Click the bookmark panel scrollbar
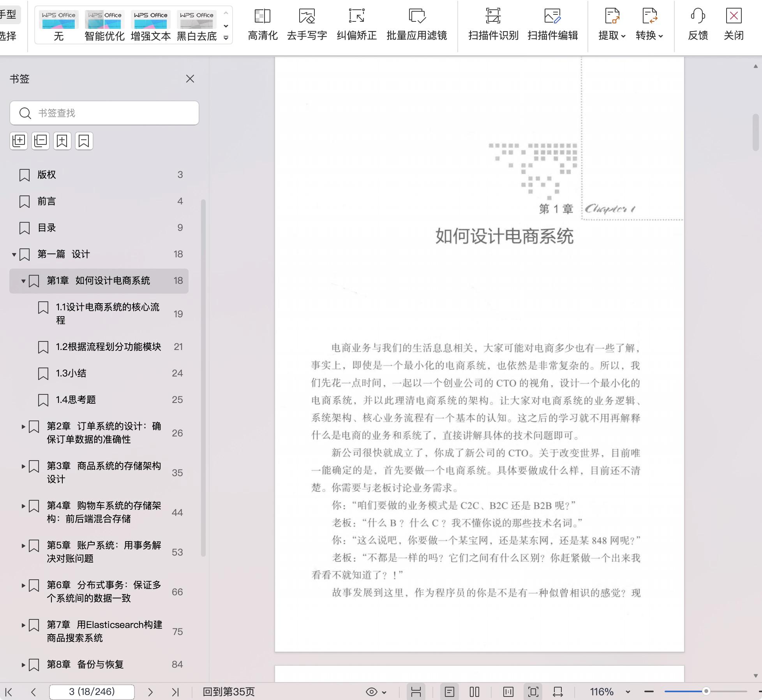The width and height of the screenshot is (762, 700). 203,378
